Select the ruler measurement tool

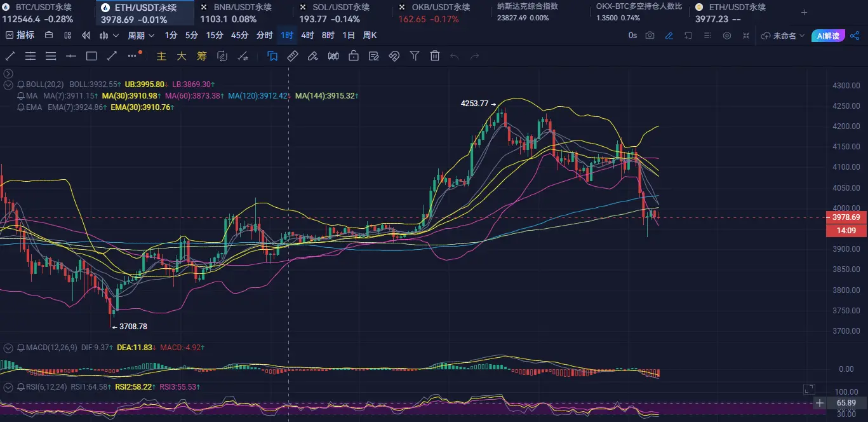point(293,56)
